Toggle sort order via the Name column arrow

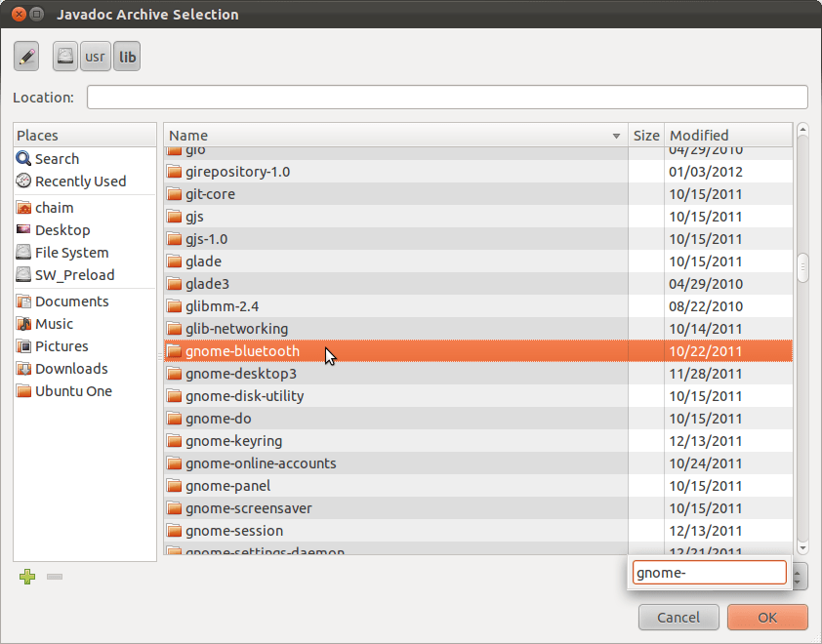pyautogui.click(x=615, y=136)
